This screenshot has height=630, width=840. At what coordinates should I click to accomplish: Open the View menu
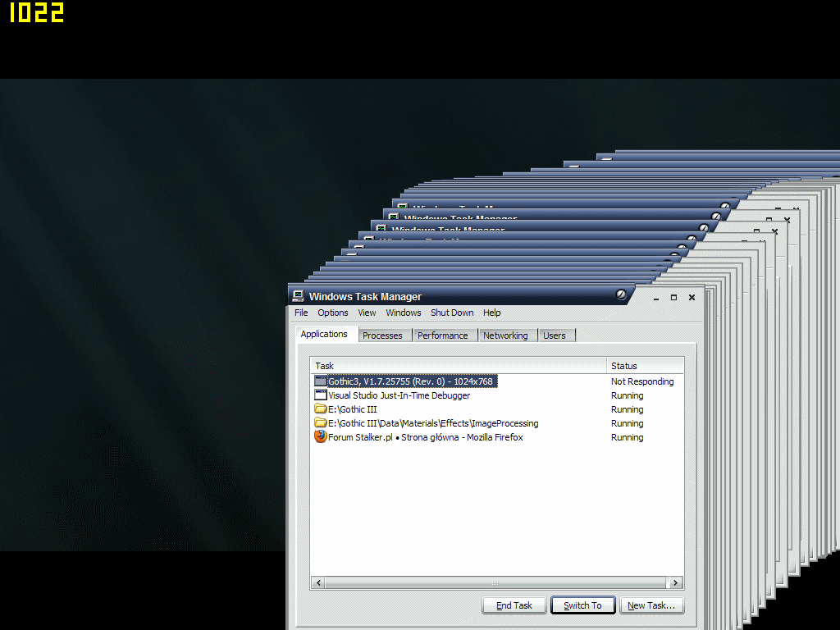(367, 313)
